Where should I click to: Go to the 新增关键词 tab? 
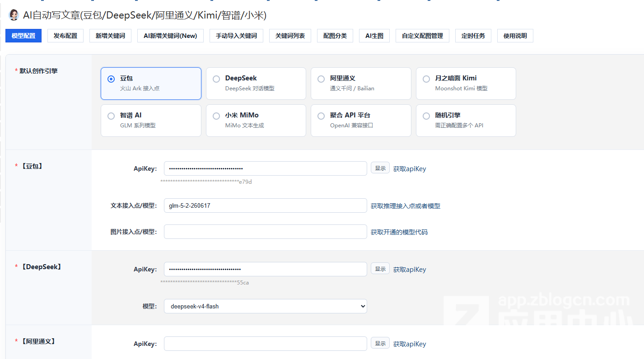110,36
